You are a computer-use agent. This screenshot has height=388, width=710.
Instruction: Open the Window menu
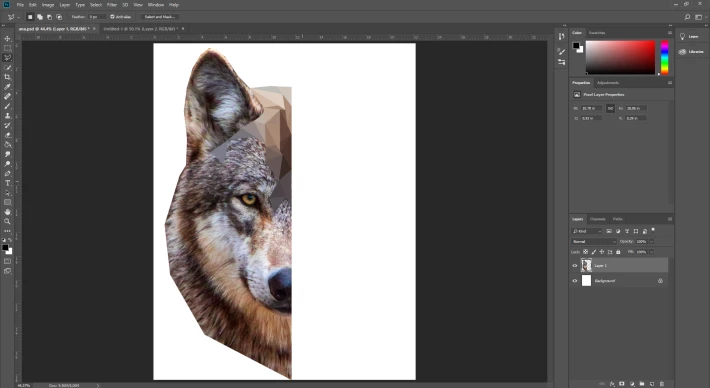156,5
